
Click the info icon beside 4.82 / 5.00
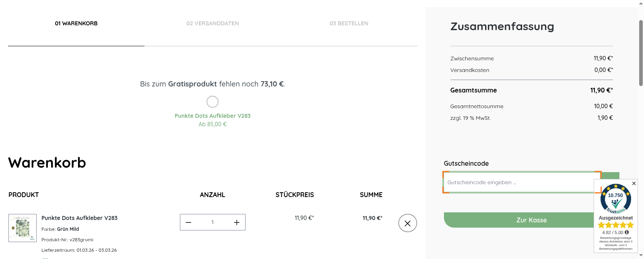[x=627, y=232]
